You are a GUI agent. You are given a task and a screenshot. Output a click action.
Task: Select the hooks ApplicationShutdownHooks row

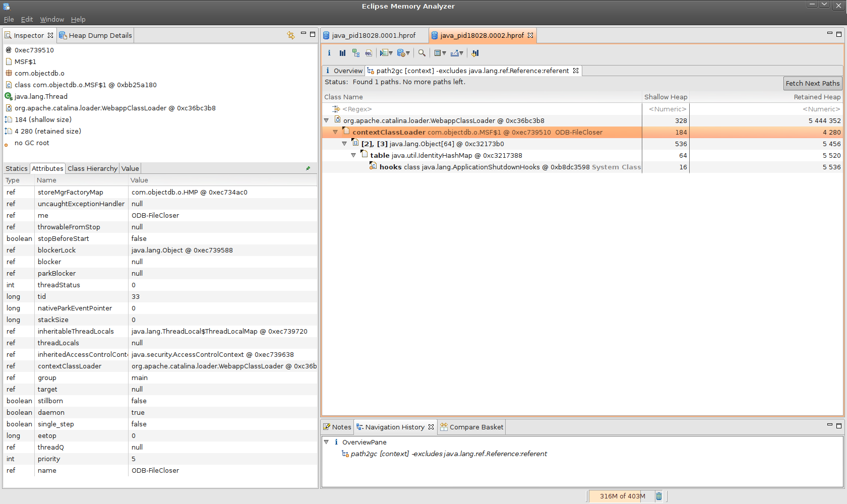(582, 167)
